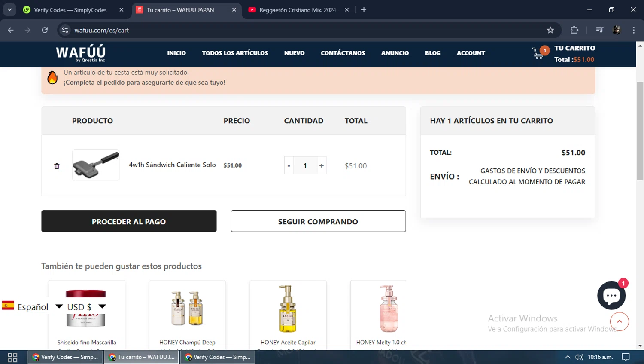View site information icon in address bar

65,30
